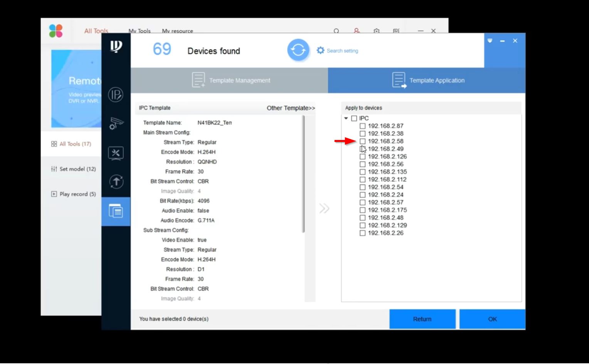Click the 192.168.2.175 device row text
This screenshot has height=364, width=589.
pyautogui.click(x=387, y=210)
